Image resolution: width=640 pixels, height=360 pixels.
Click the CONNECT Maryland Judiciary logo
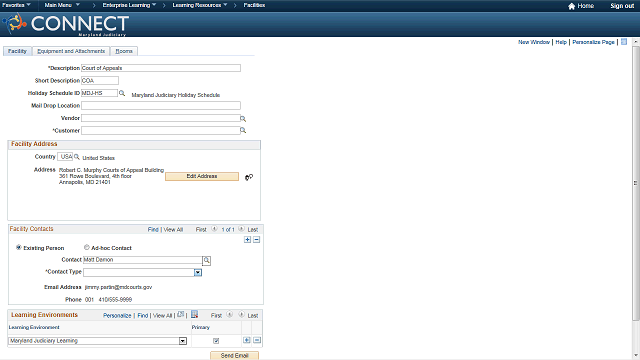click(66, 24)
